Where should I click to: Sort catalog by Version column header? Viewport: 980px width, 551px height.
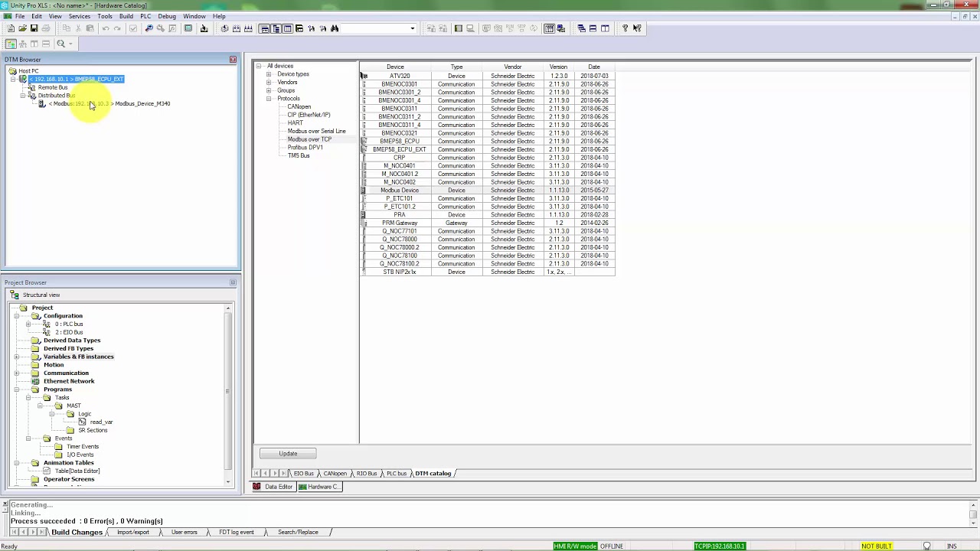point(558,67)
